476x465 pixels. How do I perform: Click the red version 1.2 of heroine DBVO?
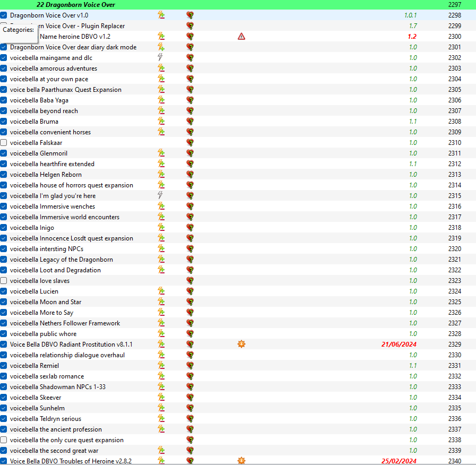click(412, 37)
